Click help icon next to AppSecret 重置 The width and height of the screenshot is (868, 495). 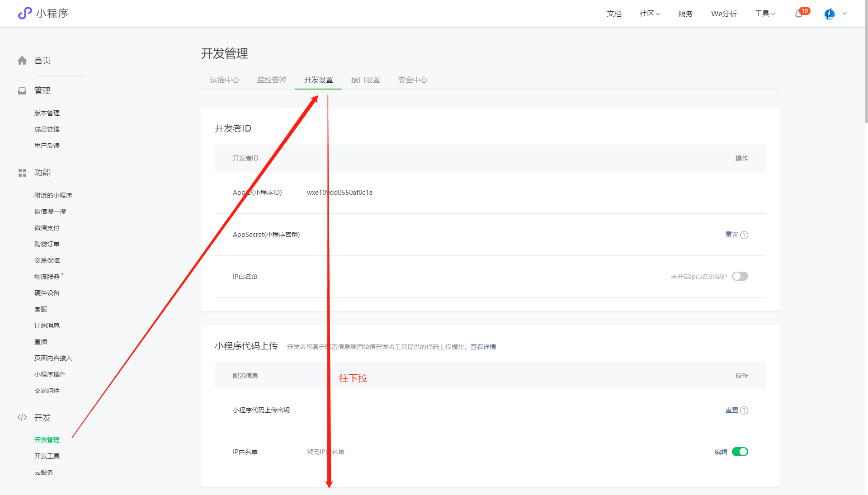click(x=744, y=235)
